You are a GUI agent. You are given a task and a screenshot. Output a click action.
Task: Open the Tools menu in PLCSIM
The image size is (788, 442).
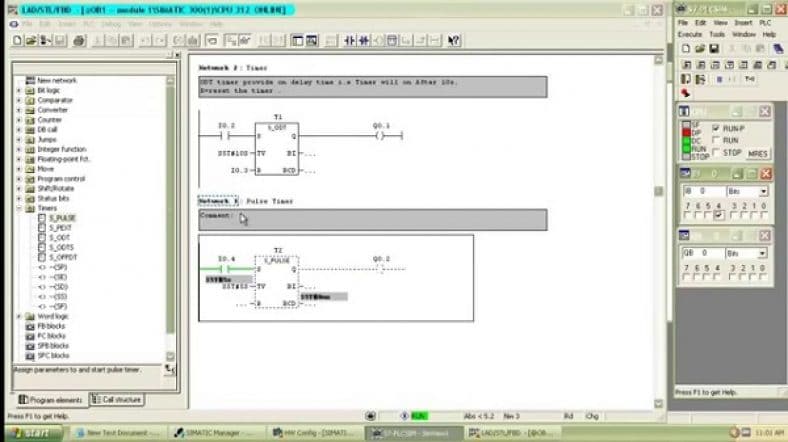717,34
